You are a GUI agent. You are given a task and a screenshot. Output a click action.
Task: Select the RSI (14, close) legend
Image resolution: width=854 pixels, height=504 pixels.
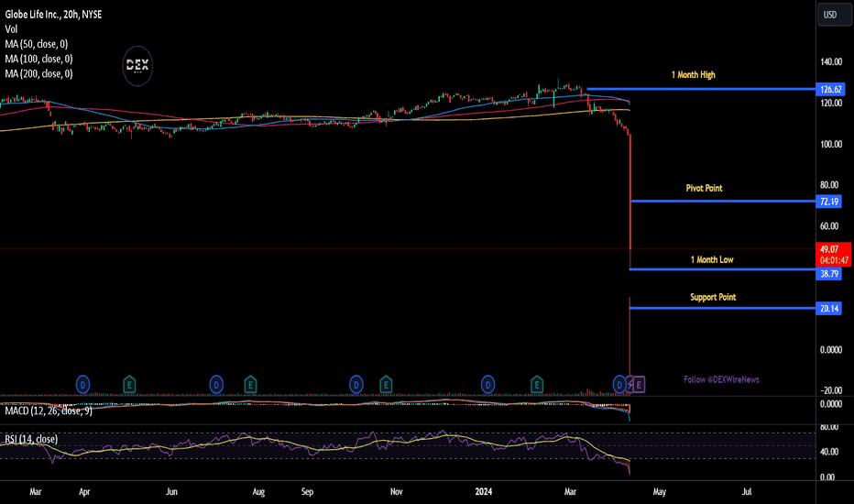pyautogui.click(x=31, y=439)
